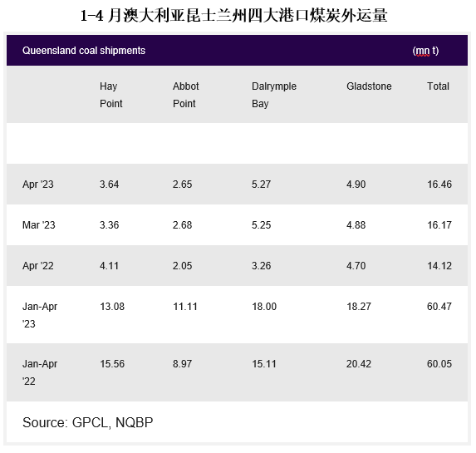Image resolution: width=476 pixels, height=453 pixels.
Task: Select the 'Abbot Point' column header
Action: coord(185,95)
